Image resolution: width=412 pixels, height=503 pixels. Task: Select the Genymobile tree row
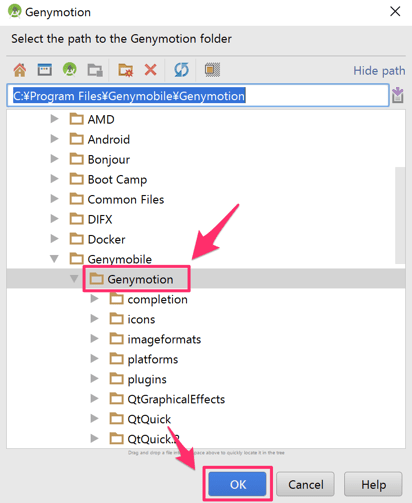206,259
